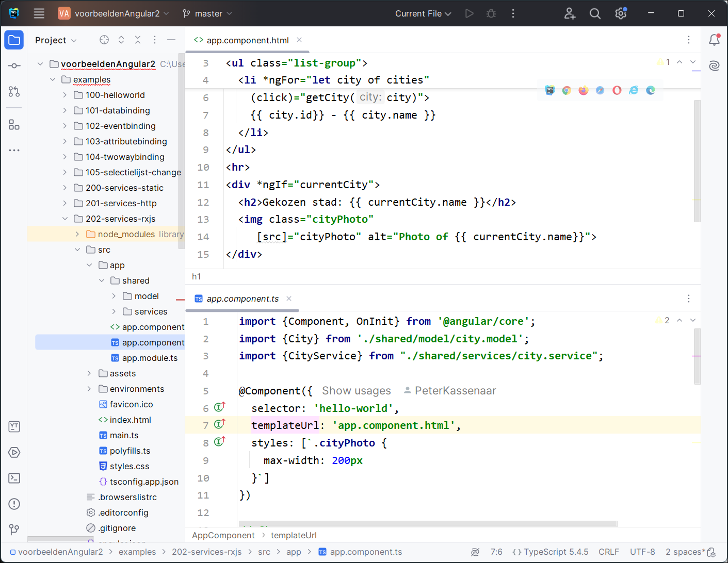Screen dimensions: 728x563
Task: Open the Terminal tool window
Action: point(14,478)
